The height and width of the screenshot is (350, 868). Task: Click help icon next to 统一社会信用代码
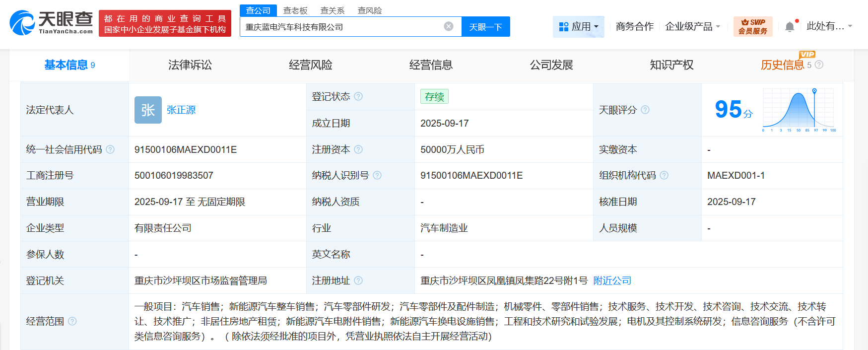[110, 149]
